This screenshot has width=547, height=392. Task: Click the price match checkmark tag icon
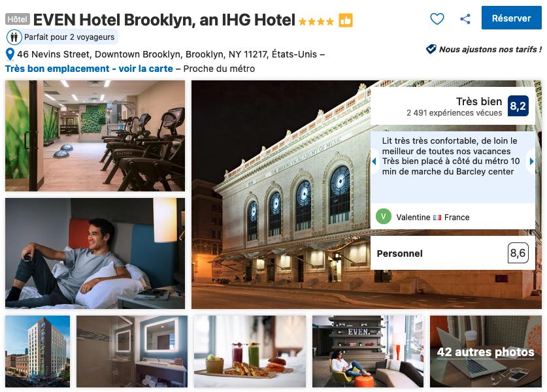pos(431,49)
